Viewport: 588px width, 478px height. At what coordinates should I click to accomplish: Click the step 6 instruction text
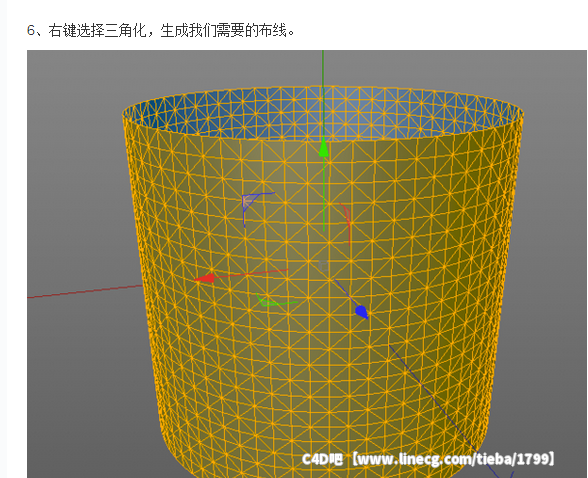click(161, 31)
